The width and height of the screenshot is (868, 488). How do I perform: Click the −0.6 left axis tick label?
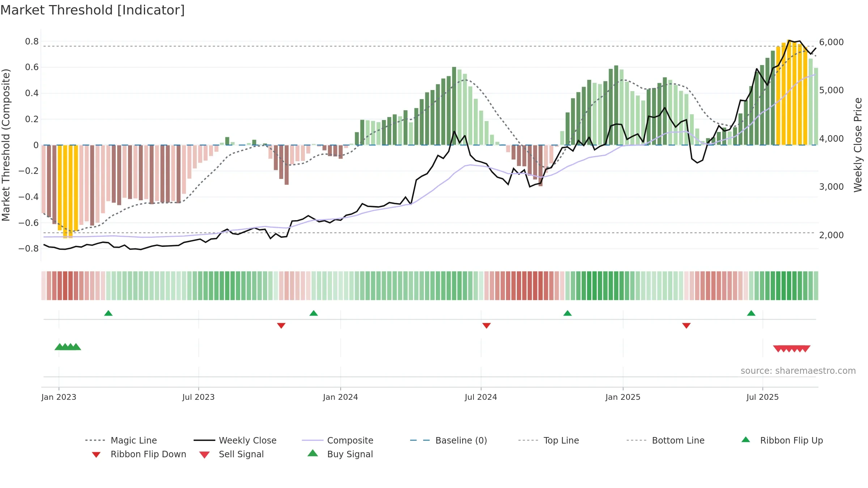pos(29,223)
